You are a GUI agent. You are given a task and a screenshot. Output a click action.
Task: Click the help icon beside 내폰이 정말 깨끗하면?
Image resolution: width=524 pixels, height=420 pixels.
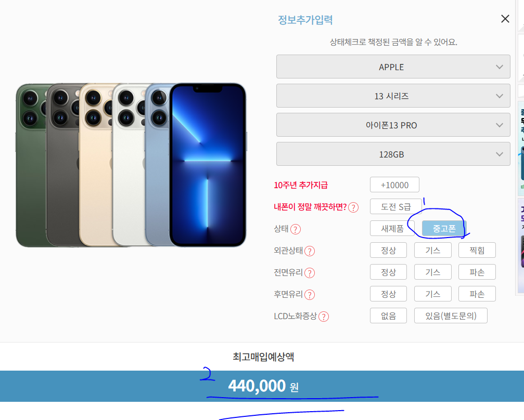(x=353, y=208)
